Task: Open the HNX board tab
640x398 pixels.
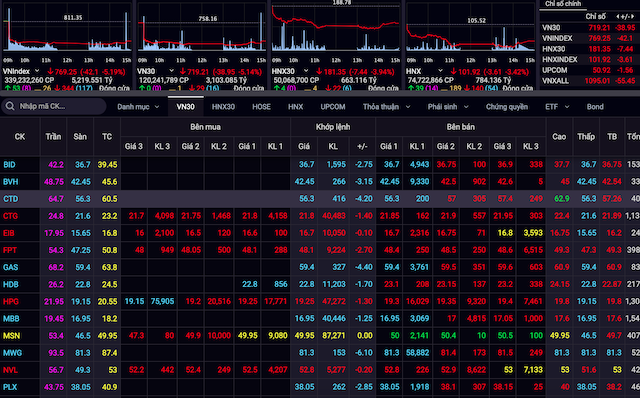Action: coord(296,107)
